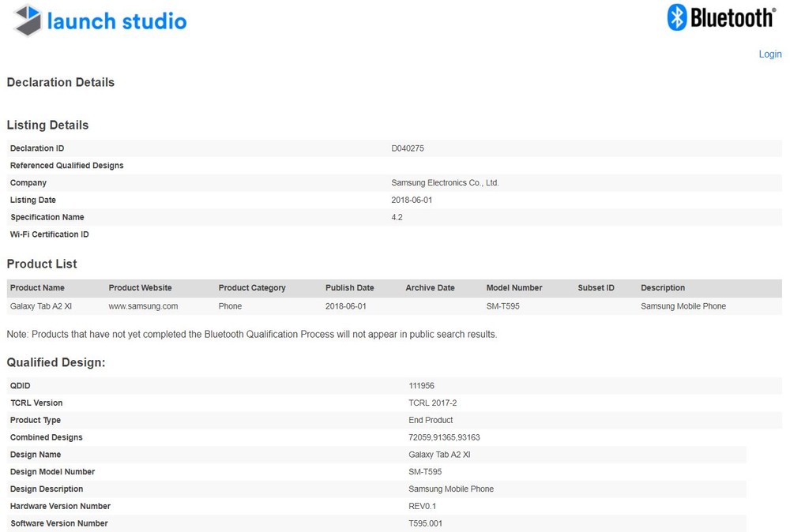Select the Archive Date column header
790x532 pixels.
(x=430, y=288)
